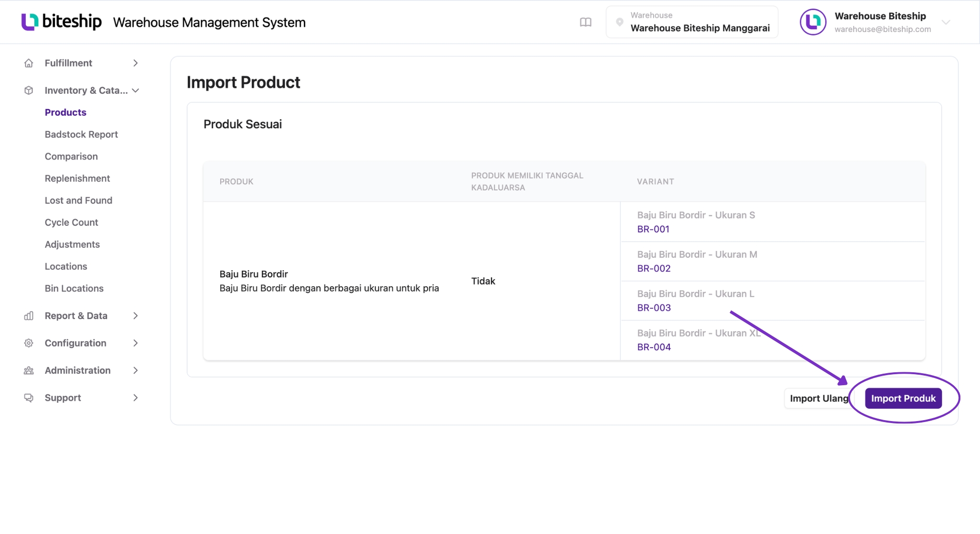Click the Administration people icon
The height and width of the screenshot is (534, 980).
point(29,370)
